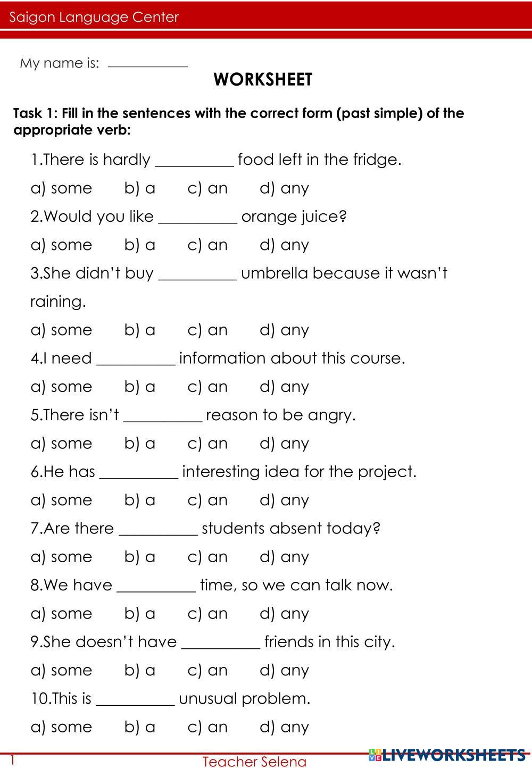Viewport: 532px width, 768px height.
Task: Choose "a) some" under the information sentence
Action: coord(61,387)
